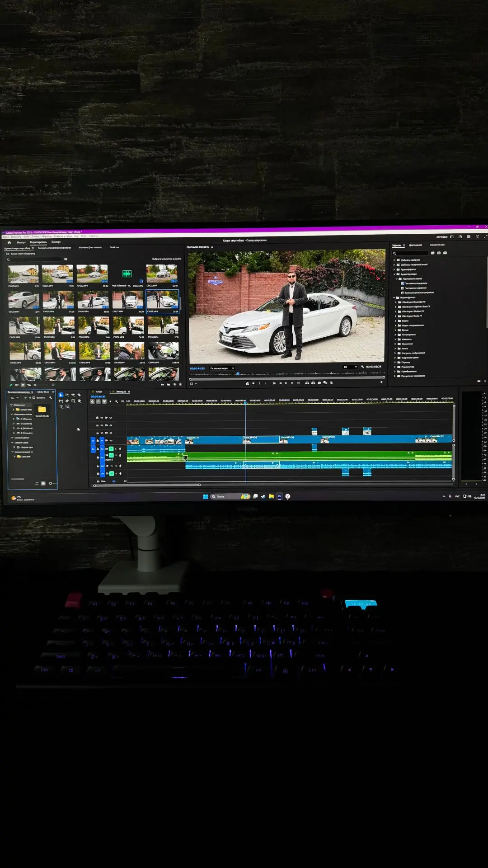Screen dimensions: 488x868
Task: Toggle visibility eye for track V1
Action: coord(111,440)
